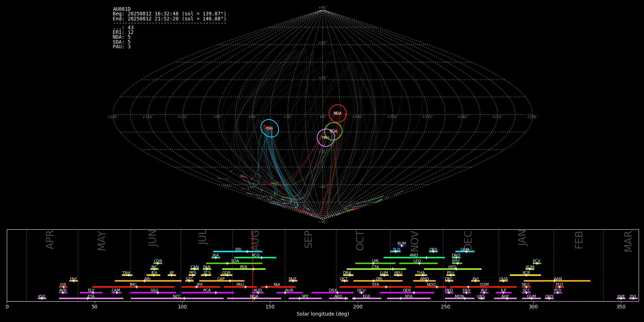Select the OER shower bar on timeline

point(407,293)
